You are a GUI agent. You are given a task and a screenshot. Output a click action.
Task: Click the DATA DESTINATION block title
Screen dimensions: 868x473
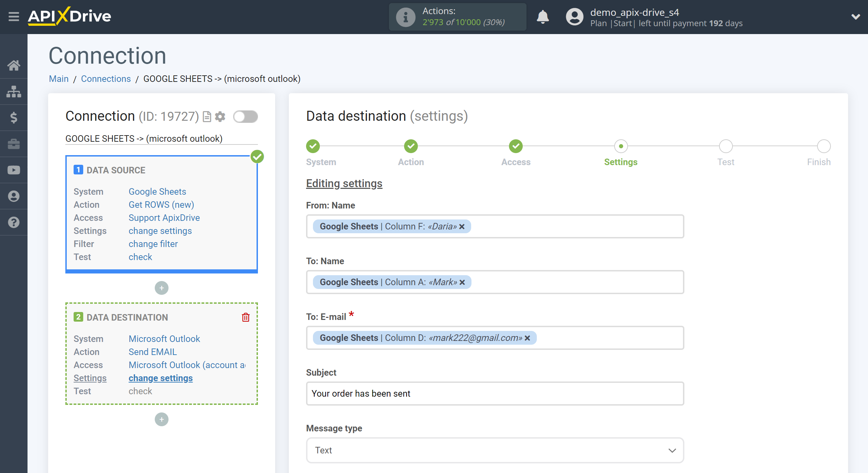(x=127, y=318)
